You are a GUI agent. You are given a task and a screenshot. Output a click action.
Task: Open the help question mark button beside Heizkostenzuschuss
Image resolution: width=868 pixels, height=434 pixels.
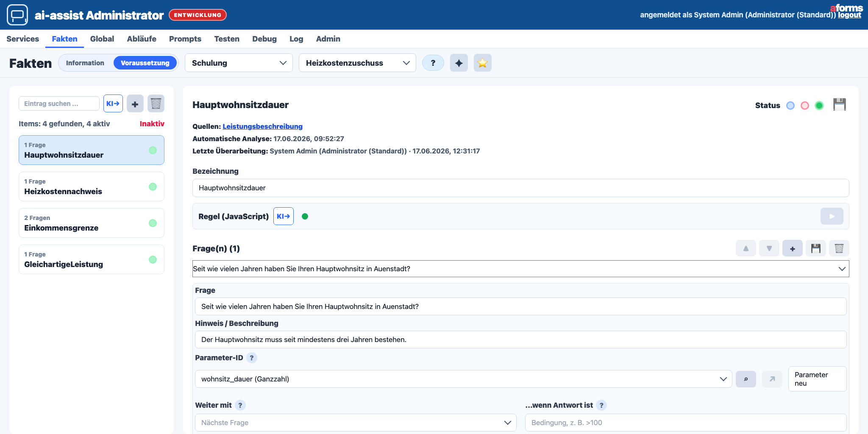[x=433, y=63]
